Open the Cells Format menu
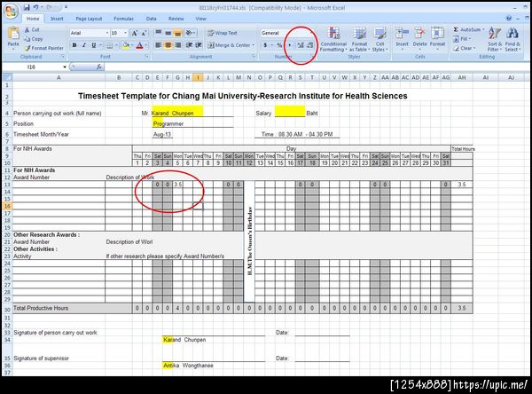Screen dimensions: 532x394 pyautogui.click(x=437, y=38)
